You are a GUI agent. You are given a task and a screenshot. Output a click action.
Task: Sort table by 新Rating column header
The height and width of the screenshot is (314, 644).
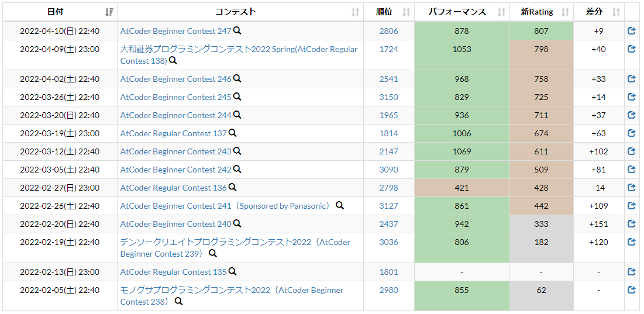541,12
